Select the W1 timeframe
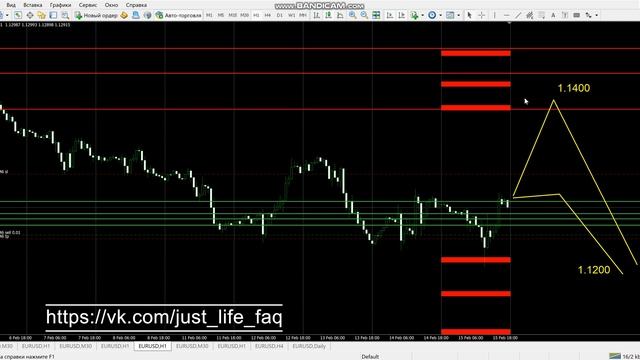This screenshot has width=640, height=360. click(x=291, y=15)
